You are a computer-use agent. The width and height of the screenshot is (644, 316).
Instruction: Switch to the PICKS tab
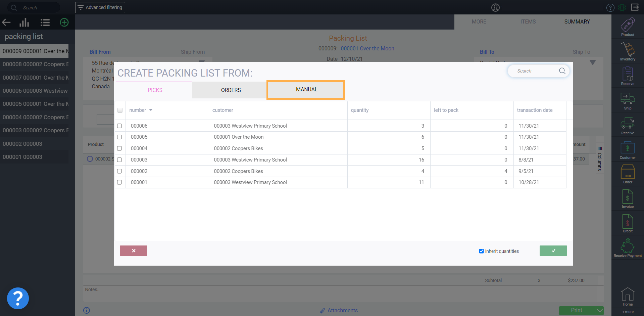pyautogui.click(x=155, y=90)
